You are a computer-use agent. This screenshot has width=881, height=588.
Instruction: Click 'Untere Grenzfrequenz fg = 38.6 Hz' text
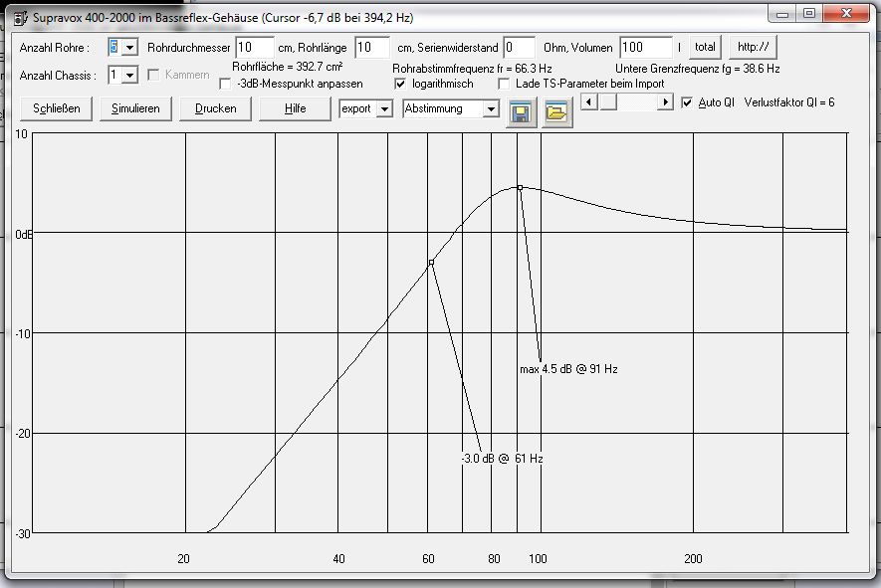coord(697,69)
